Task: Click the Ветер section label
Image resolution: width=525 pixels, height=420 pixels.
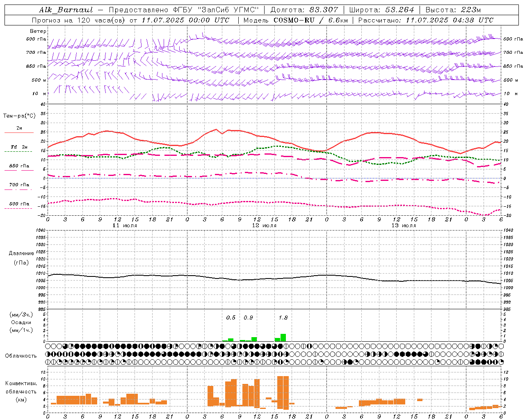Action: coord(38,31)
